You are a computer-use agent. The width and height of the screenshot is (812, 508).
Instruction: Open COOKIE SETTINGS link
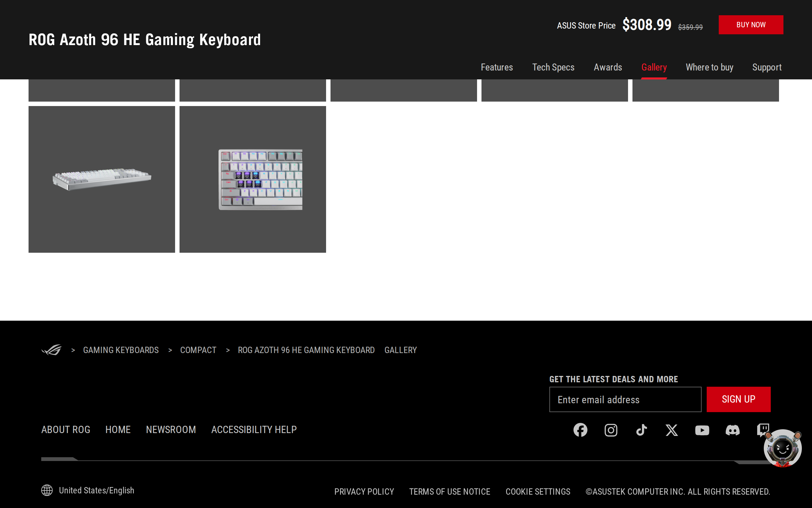point(538,491)
